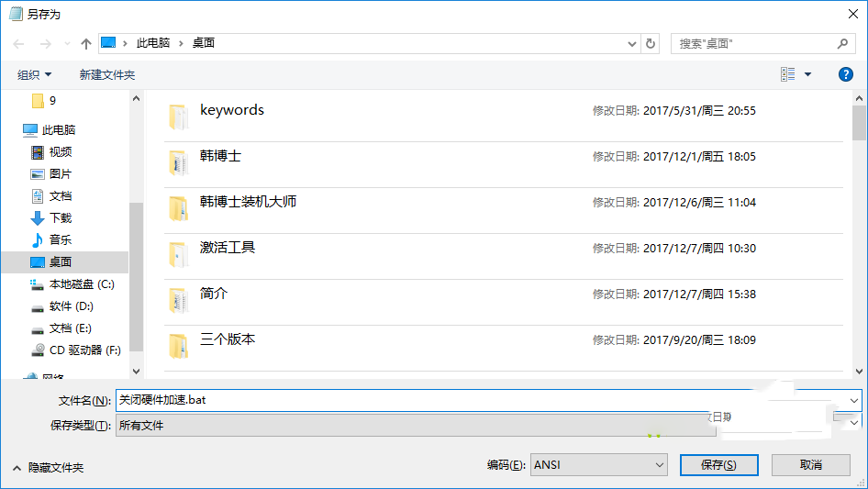Click the 取消 button

(x=810, y=465)
